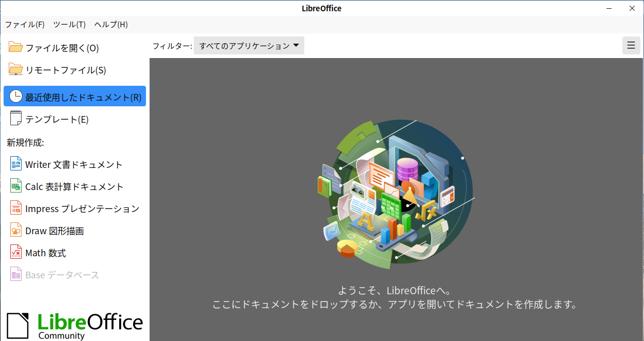Click the ファイルを開く(O) button label

(x=62, y=48)
